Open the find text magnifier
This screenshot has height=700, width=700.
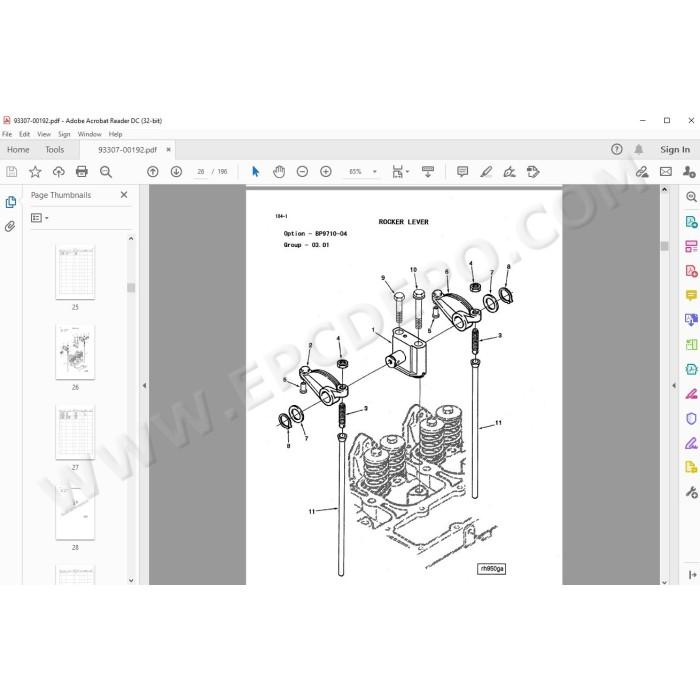click(x=106, y=171)
